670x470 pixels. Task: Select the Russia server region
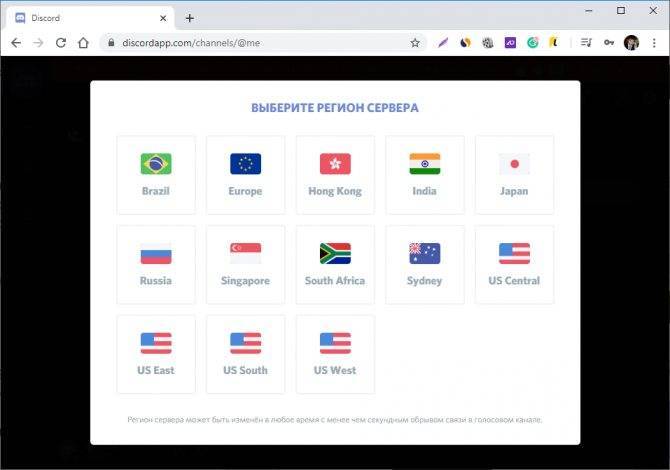tap(156, 264)
